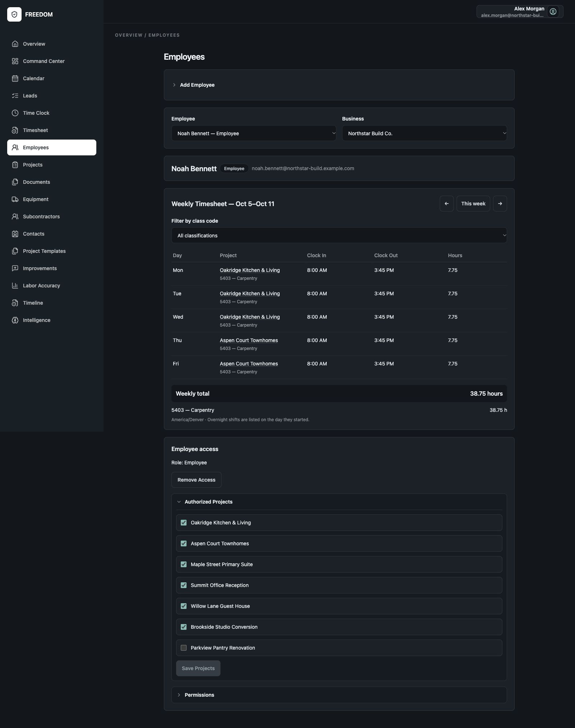575x728 pixels.
Task: Click the Hours column header
Action: (455, 255)
